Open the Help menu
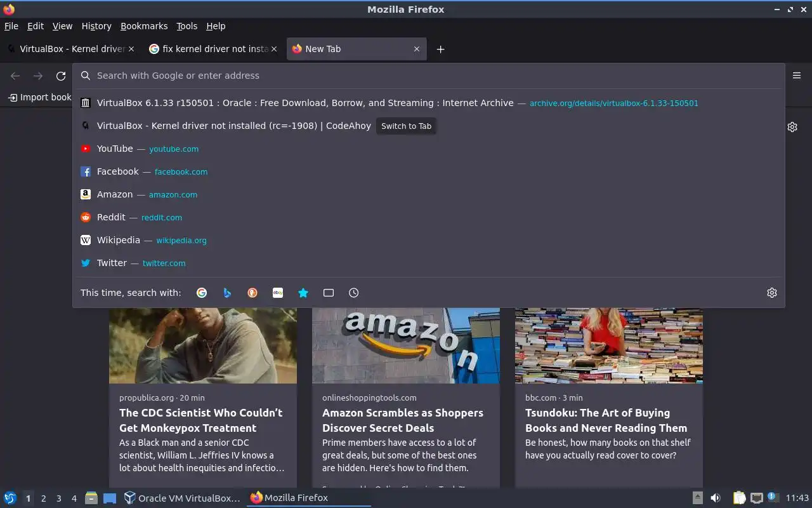The image size is (812, 508). pyautogui.click(x=216, y=26)
